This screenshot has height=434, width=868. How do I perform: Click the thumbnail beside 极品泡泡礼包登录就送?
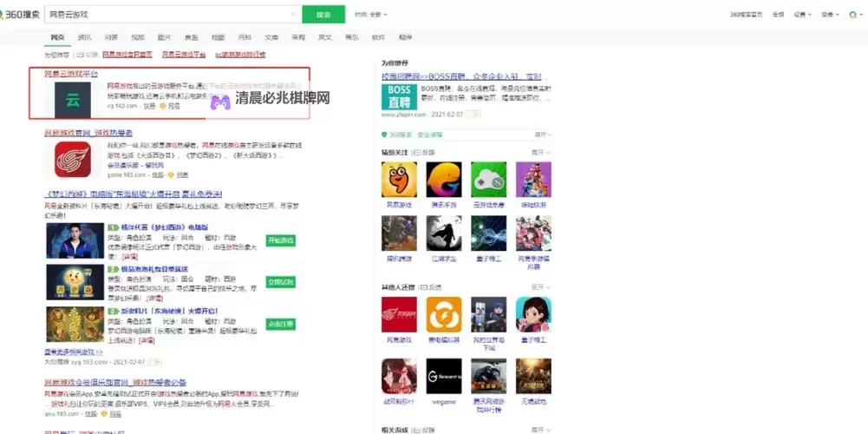point(75,282)
